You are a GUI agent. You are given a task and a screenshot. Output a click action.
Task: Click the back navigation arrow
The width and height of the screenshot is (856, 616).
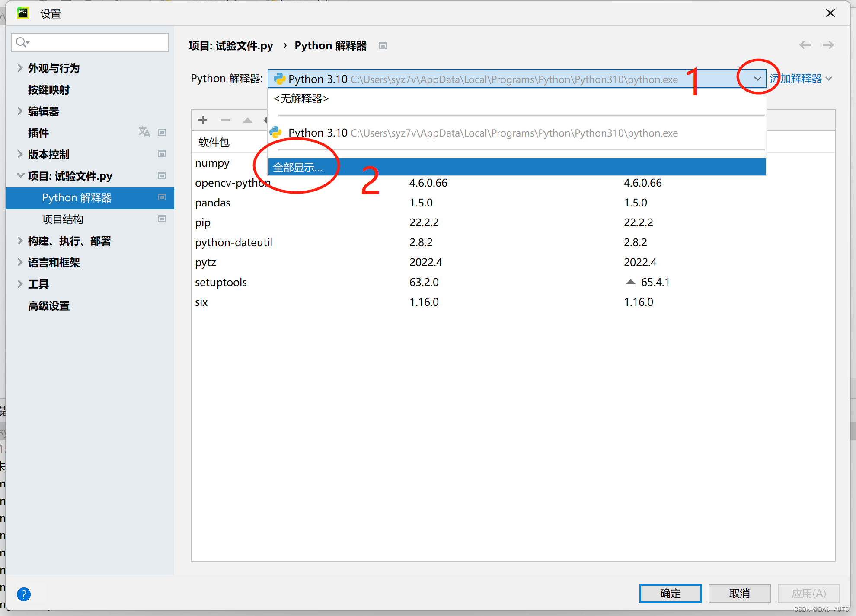[x=805, y=45]
